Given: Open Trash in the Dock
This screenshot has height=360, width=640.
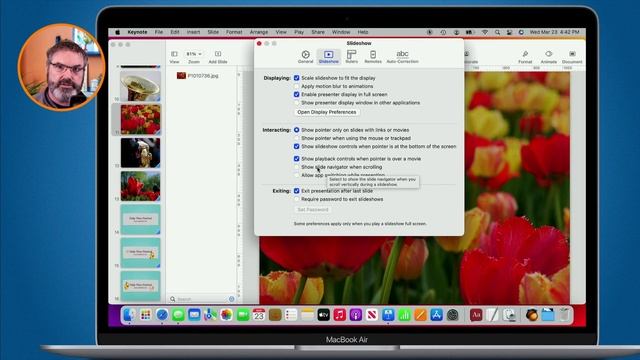Looking at the screenshot, I should 564,315.
